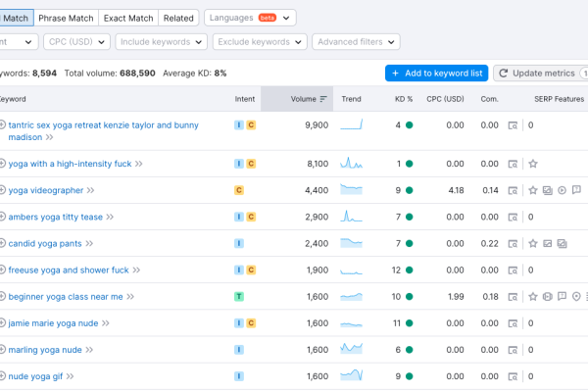Click the video play icon for yoga videographer

point(562,190)
